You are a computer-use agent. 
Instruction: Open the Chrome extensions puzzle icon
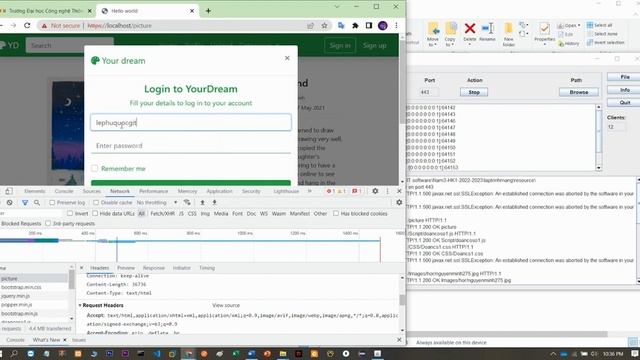[355, 26]
